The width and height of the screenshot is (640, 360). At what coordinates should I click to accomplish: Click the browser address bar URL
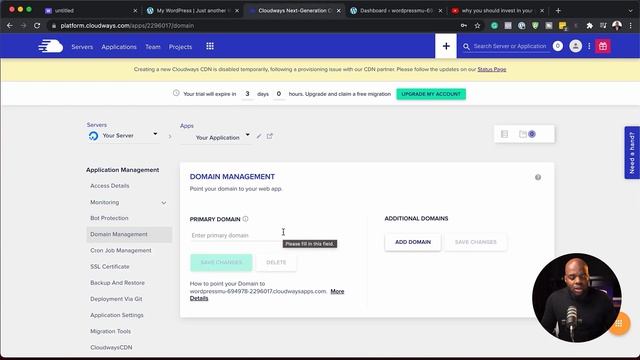pos(127,25)
